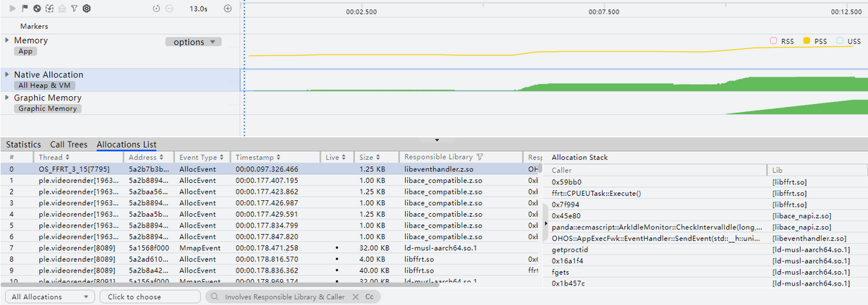Click the Responsible Library filter funnel icon
This screenshot has height=305, width=868.
pos(480,157)
